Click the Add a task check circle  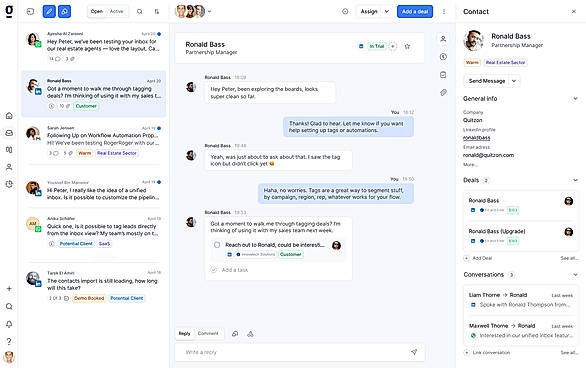pyautogui.click(x=213, y=270)
